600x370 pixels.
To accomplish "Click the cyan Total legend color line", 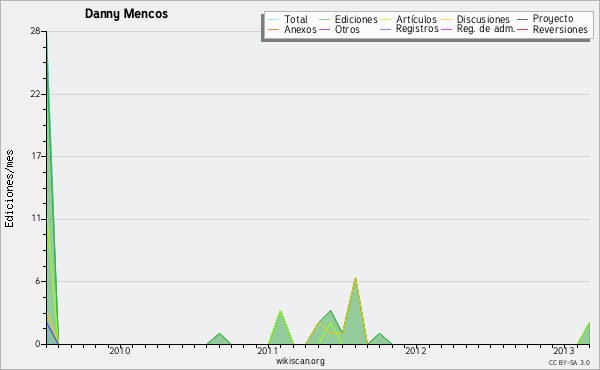I will 274,20.
